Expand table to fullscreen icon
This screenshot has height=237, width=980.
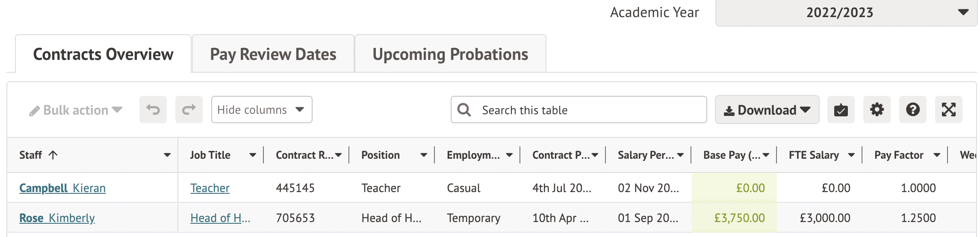(948, 110)
